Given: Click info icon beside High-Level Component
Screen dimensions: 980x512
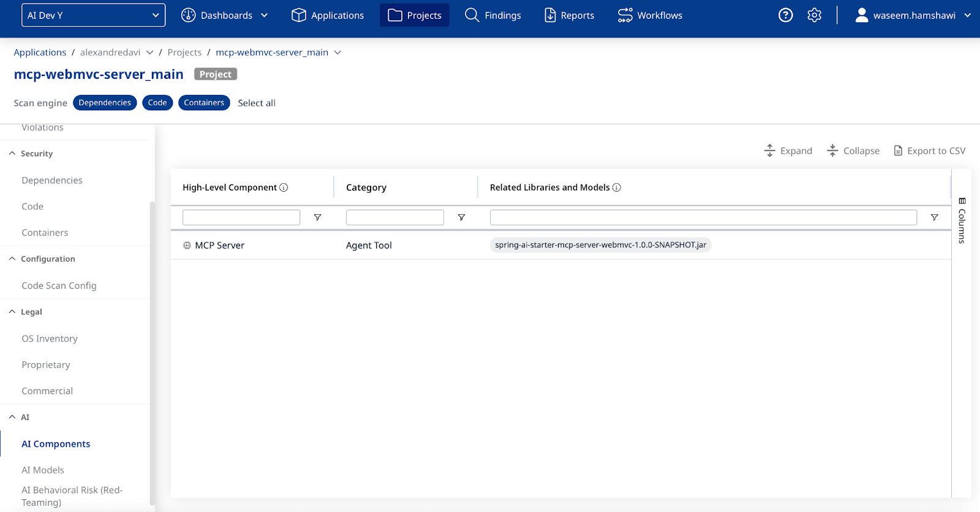Looking at the screenshot, I should [x=284, y=187].
